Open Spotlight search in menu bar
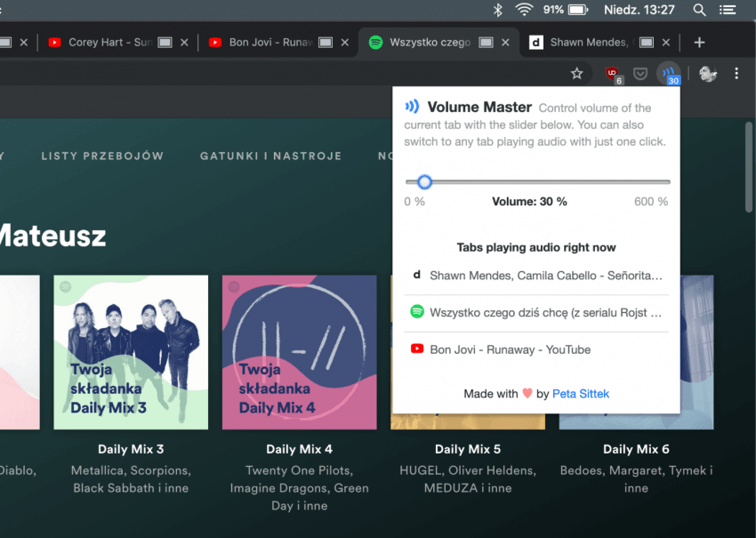The width and height of the screenshot is (756, 538). (x=699, y=10)
